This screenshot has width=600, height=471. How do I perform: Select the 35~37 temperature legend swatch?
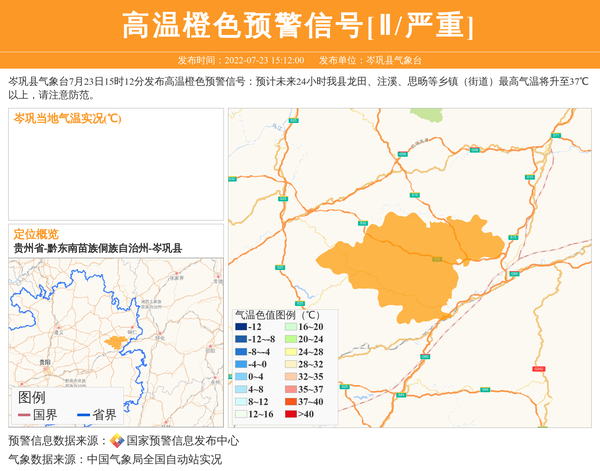pos(291,389)
